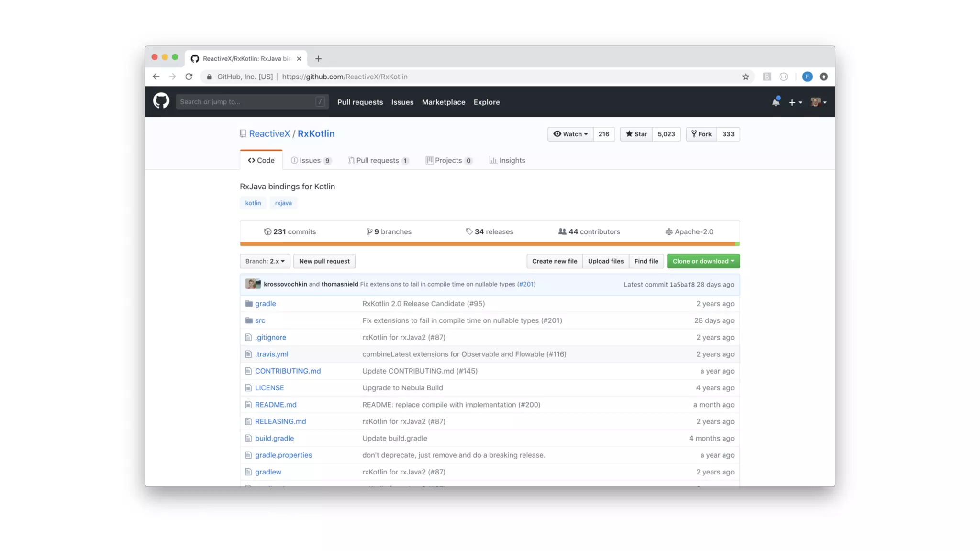Viewport: 980px width, 551px height.
Task: Click the New pull request button
Action: point(324,261)
